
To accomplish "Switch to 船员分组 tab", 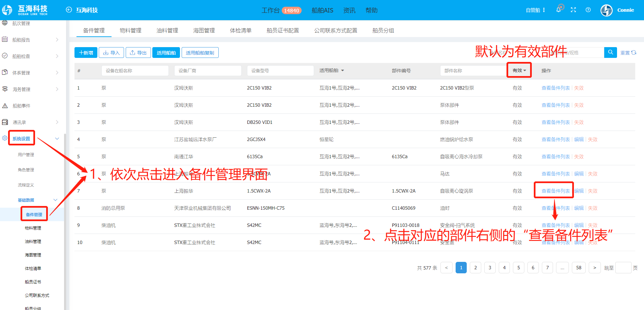I will (383, 30).
